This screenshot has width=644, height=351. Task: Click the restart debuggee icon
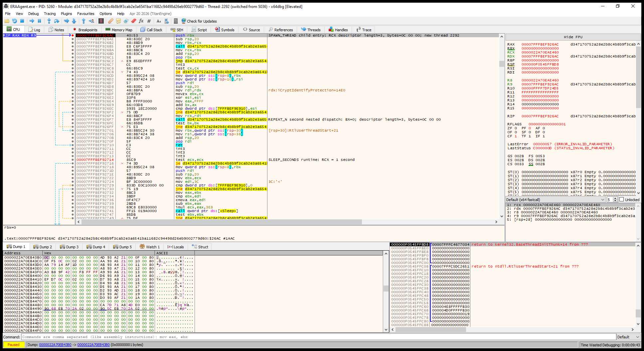[14, 21]
